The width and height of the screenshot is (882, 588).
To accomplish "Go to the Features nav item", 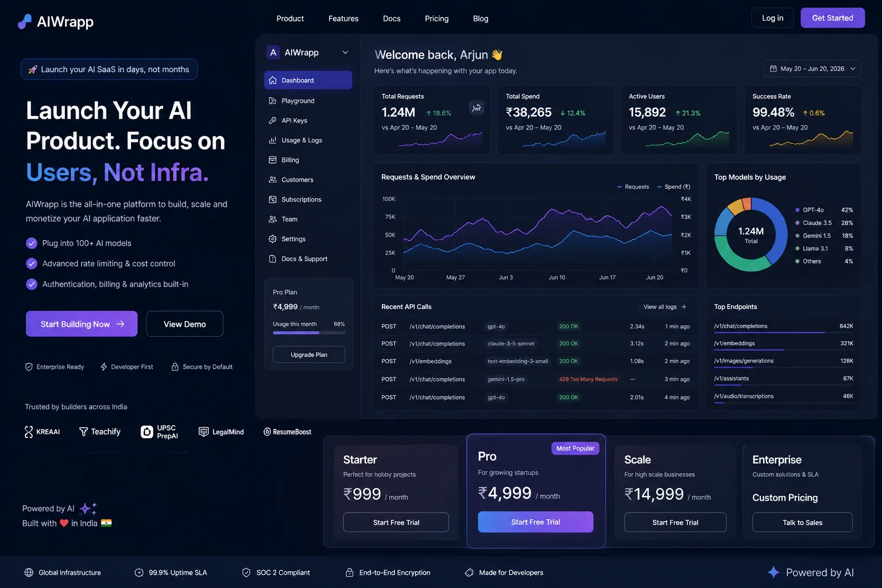I will (x=343, y=18).
